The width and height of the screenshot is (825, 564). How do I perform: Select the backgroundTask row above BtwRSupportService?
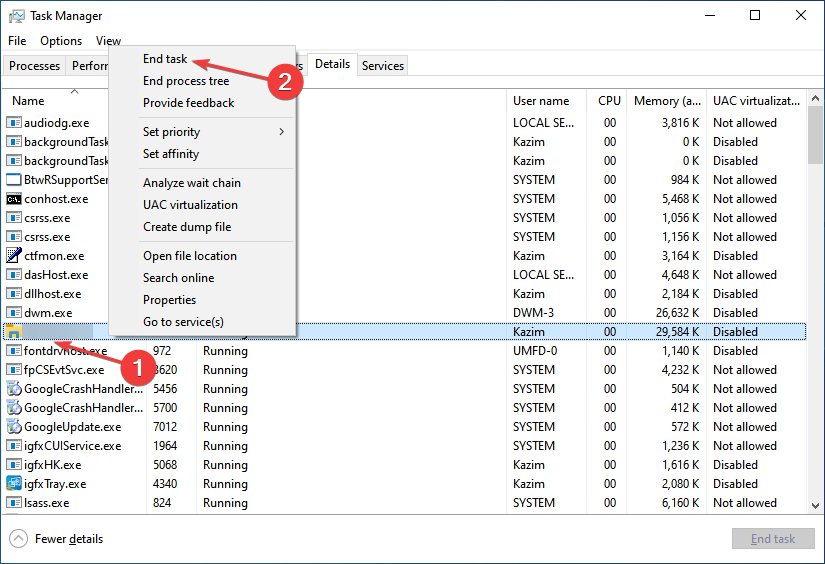click(404, 161)
